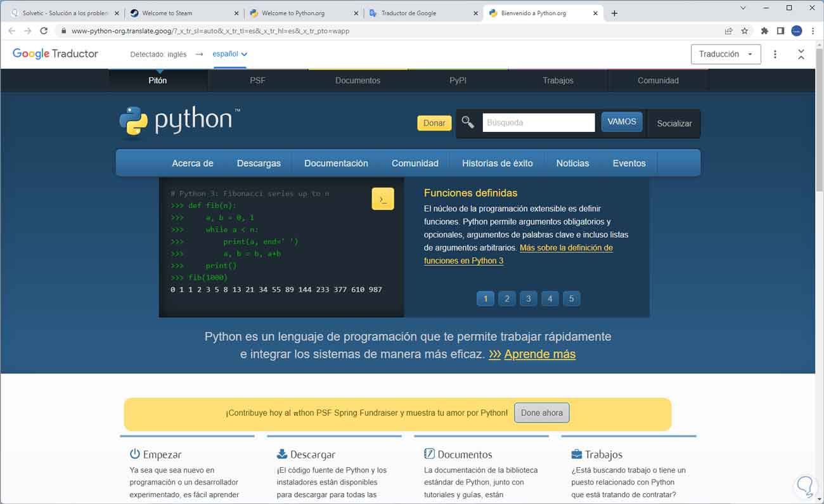Viewport: 824px width, 504px height.
Task: Open the Chrome profile avatar
Action: (x=797, y=30)
